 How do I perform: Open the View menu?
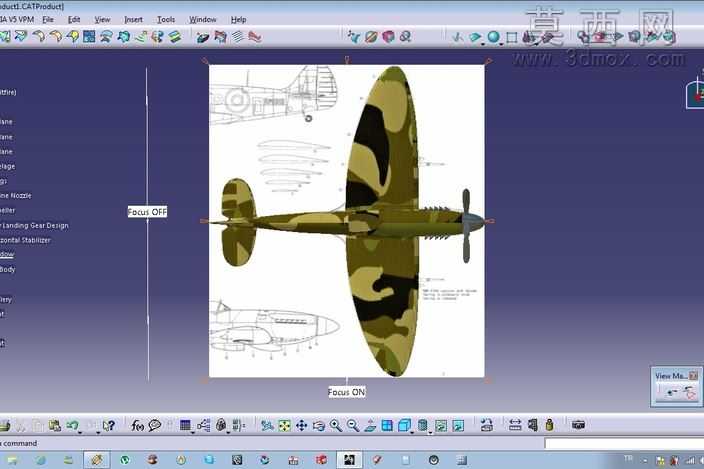102,20
